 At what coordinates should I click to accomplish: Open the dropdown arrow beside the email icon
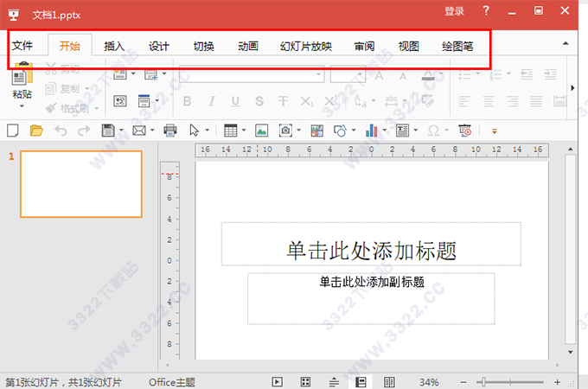[x=152, y=131]
